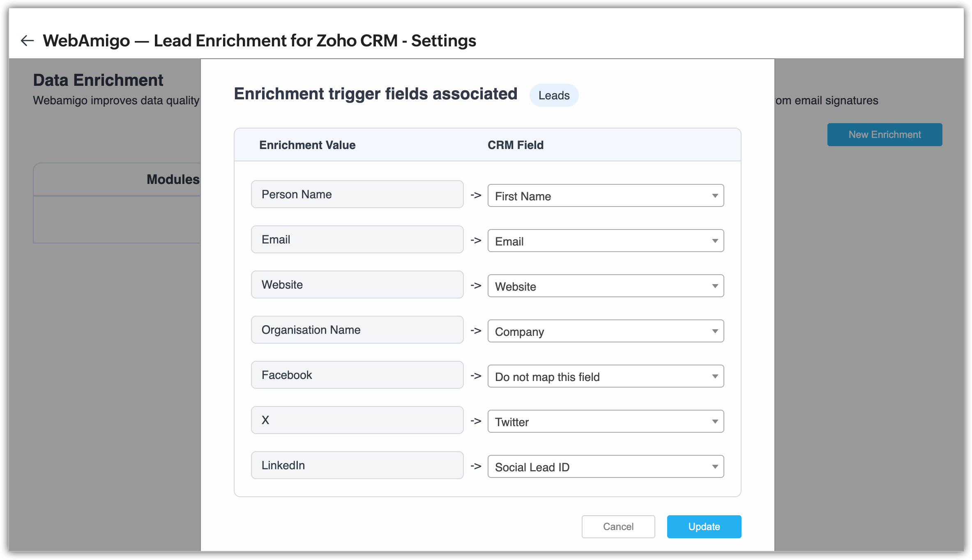This screenshot has height=560, width=972.
Task: Expand the Company CRM field dropdown
Action: click(605, 331)
